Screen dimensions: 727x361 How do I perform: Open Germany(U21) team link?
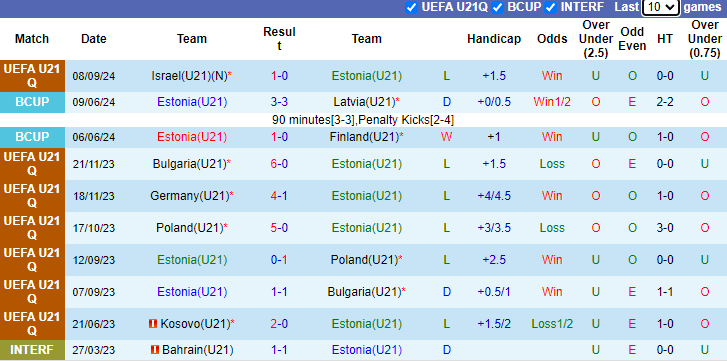click(191, 196)
